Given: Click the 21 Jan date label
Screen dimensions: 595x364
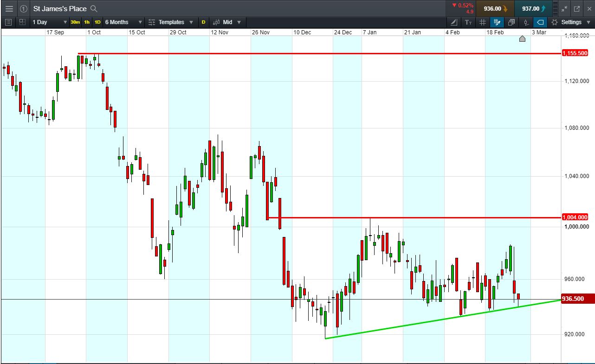Looking at the screenshot, I should (x=412, y=32).
